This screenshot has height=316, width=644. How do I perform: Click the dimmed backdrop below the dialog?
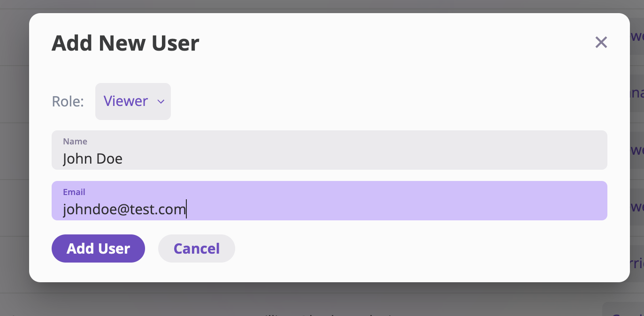pyautogui.click(x=322, y=300)
